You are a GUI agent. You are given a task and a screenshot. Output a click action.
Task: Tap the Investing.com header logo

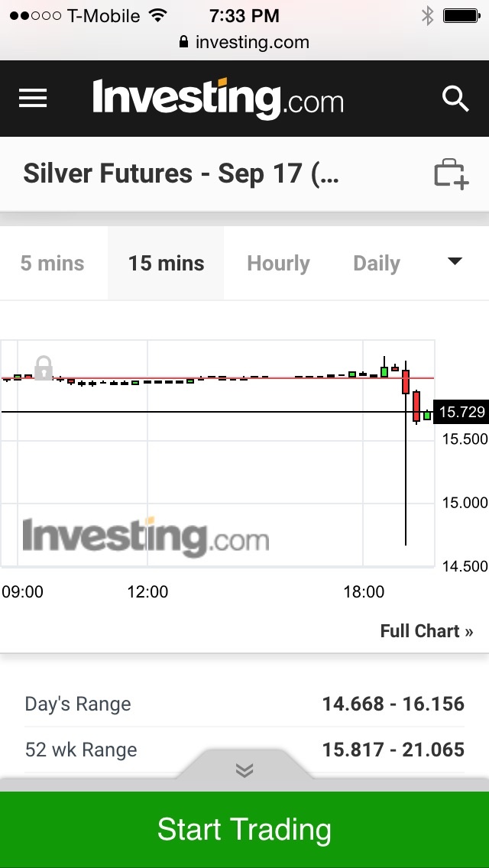point(219,99)
